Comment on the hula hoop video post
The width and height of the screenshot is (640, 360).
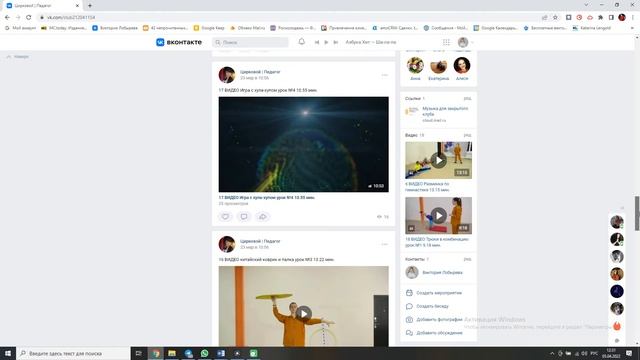[244, 216]
